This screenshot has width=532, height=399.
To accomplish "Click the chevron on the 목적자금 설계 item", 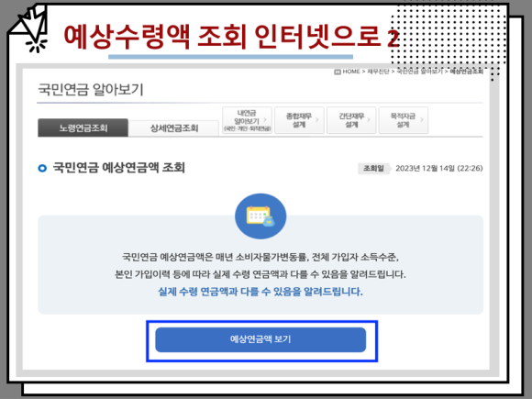I will pos(422,120).
